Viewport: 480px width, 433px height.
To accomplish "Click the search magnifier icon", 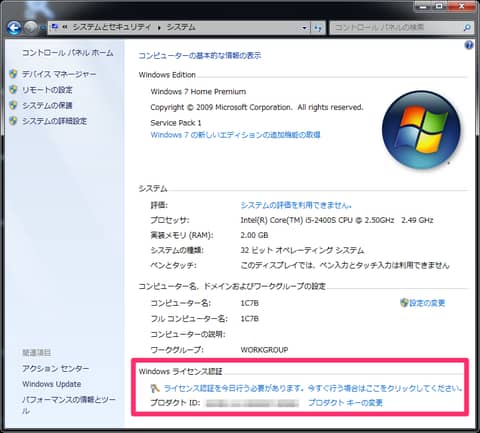I will [467, 28].
